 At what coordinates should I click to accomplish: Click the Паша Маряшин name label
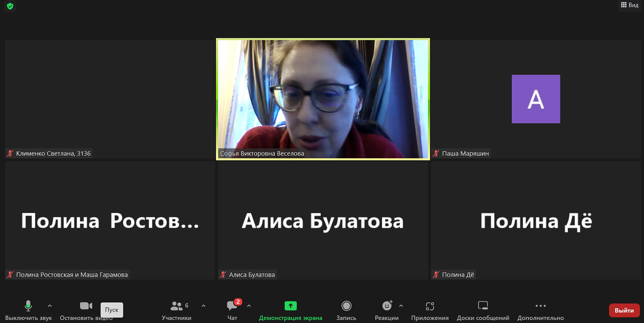[465, 153]
